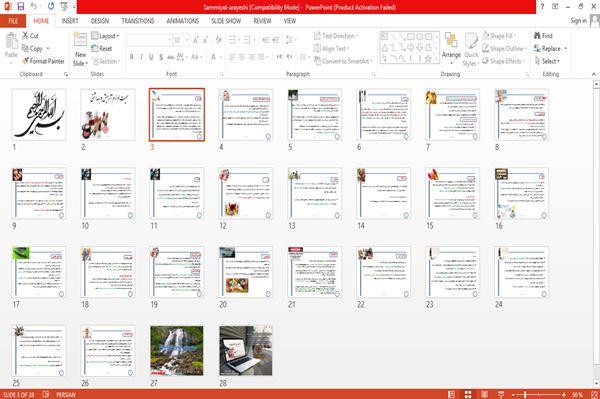This screenshot has height=399, width=600.
Task: Click the Sign in link
Action: coord(579,21)
